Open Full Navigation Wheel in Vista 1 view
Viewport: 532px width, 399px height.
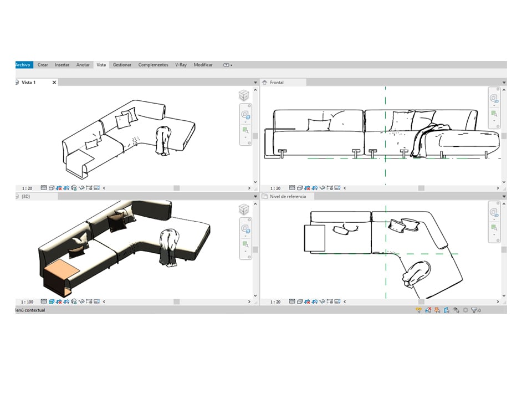[245, 115]
